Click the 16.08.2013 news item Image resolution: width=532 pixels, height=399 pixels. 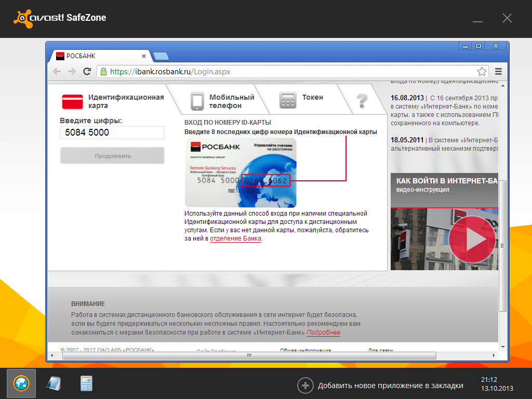tap(444, 111)
